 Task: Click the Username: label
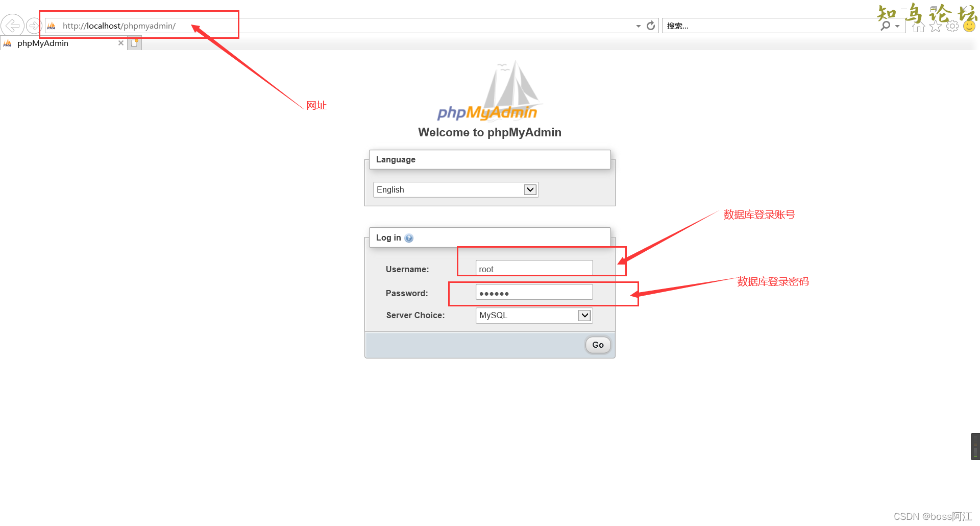tap(407, 269)
